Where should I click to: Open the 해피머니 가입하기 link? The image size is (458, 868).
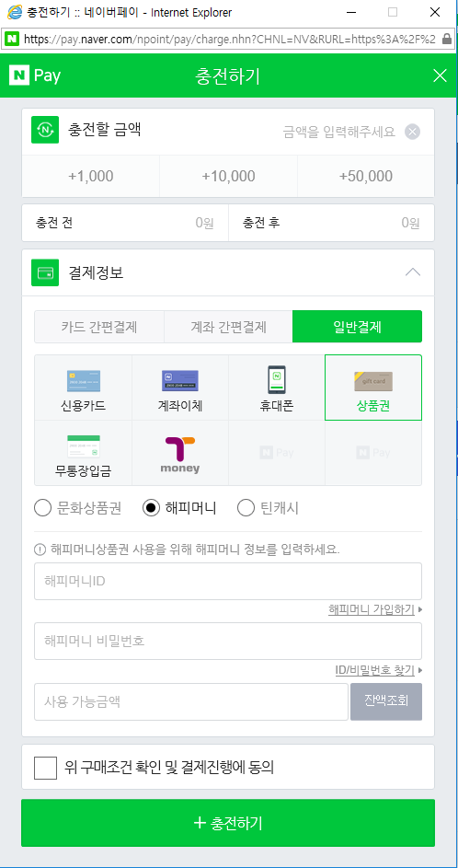click(x=372, y=609)
